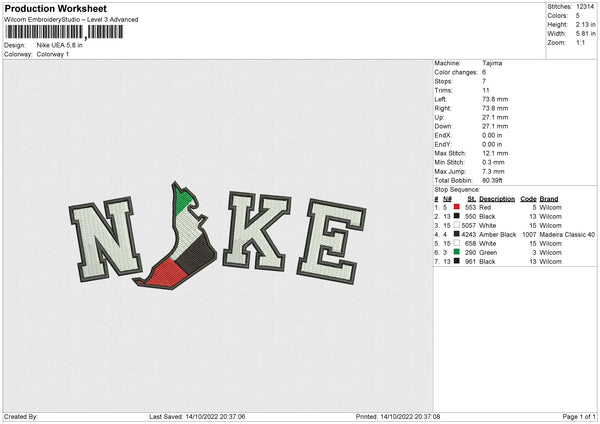Click the black swatch in stop 7 row

tap(457, 261)
